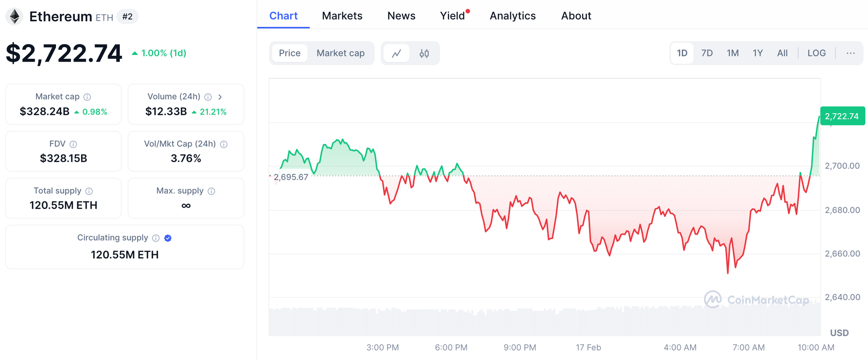Click the Market cap info icon
This screenshot has height=360, width=868.
pos(87,97)
